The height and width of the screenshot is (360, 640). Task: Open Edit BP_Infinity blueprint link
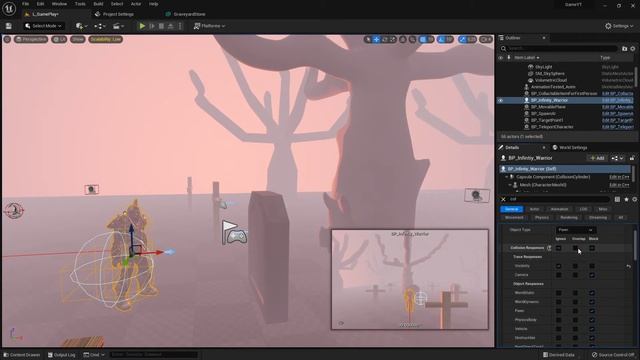point(618,100)
